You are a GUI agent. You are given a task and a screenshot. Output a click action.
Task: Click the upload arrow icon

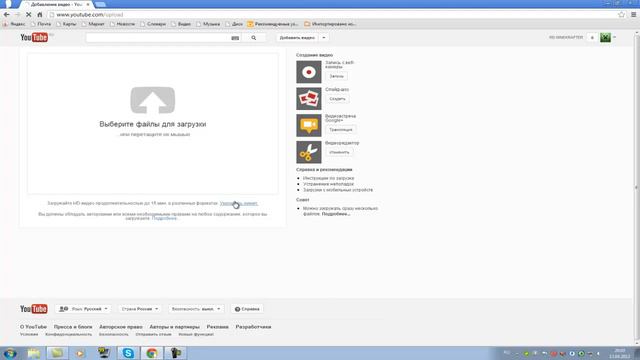(153, 100)
